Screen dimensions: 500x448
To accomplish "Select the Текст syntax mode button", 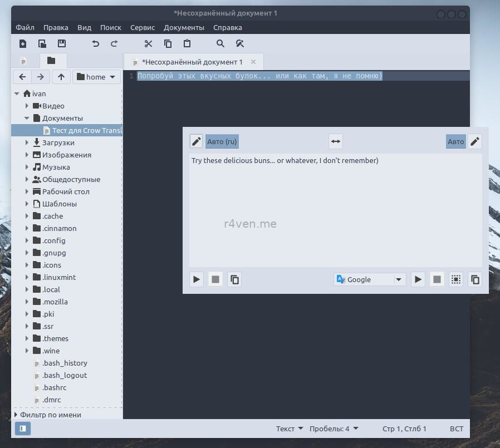I will (x=290, y=429).
